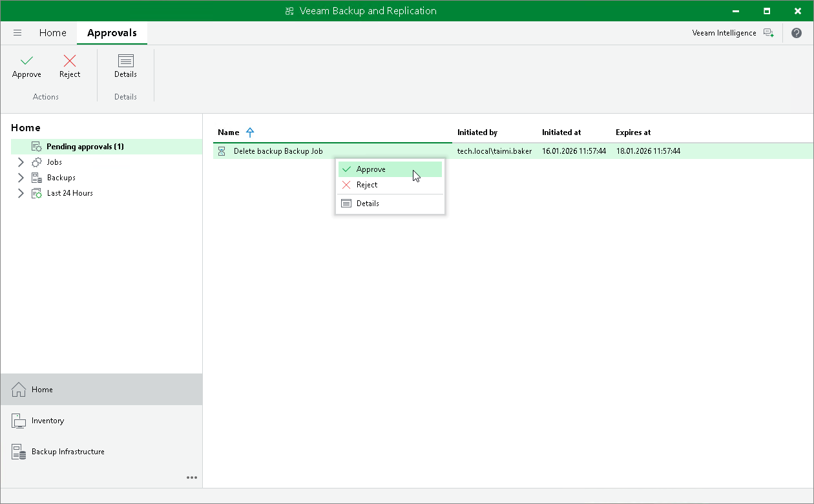Select the Backups tree item
Image resolution: width=814 pixels, height=504 pixels.
(x=61, y=178)
